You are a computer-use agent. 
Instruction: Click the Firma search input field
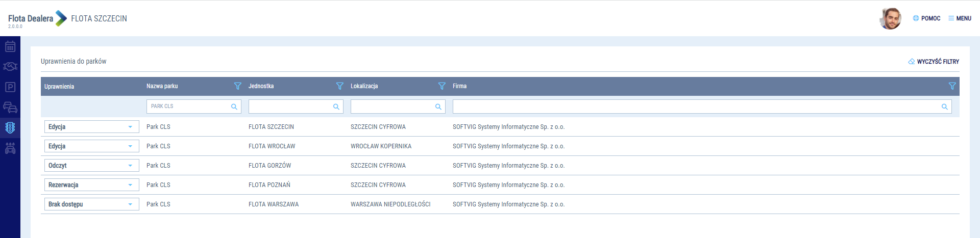(x=697, y=107)
